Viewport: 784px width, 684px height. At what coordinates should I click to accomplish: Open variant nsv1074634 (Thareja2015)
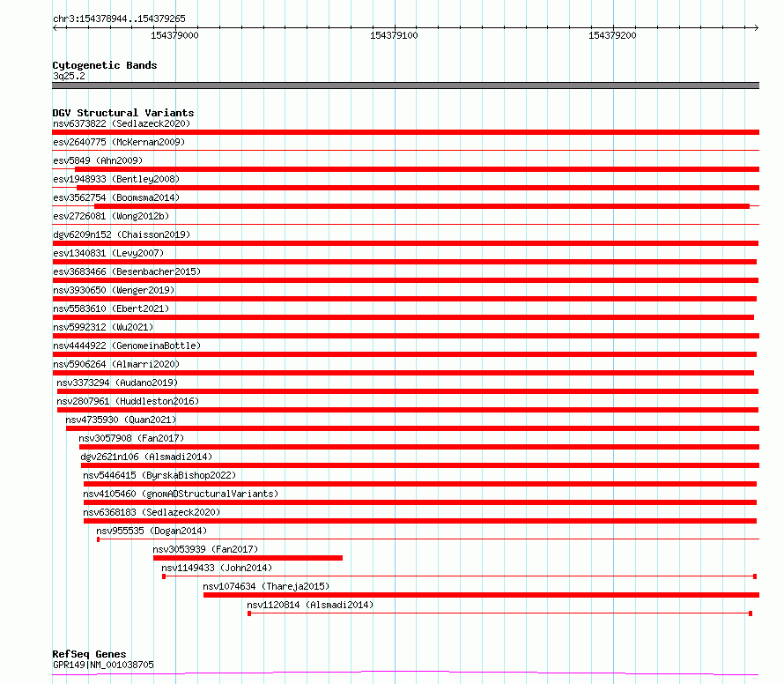coord(267,586)
